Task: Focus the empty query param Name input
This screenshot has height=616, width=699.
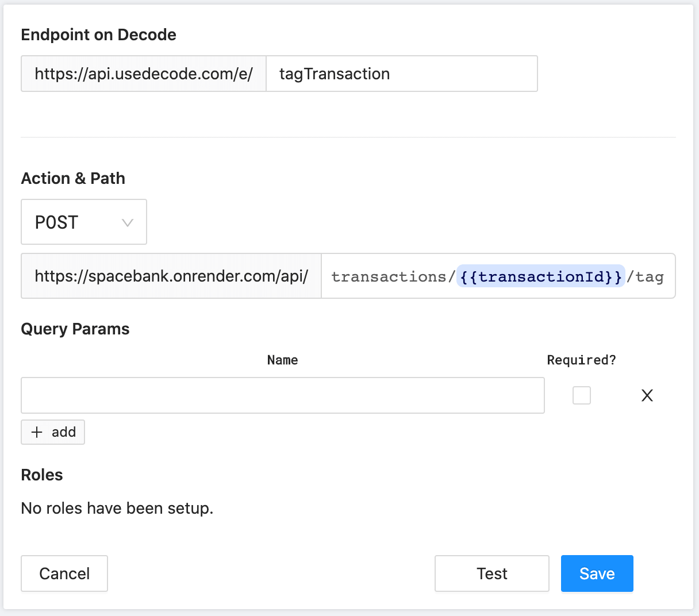Action: click(282, 395)
